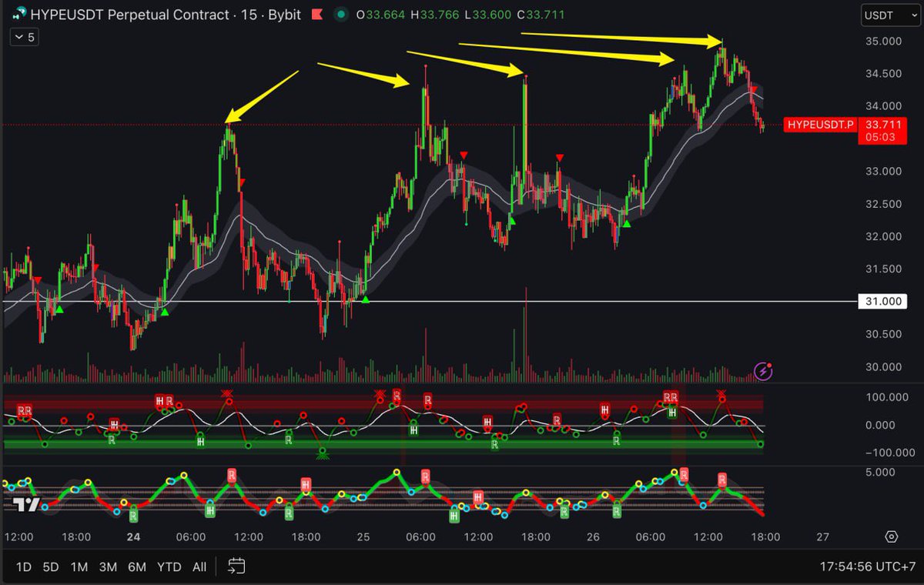Select the All date range
This screenshot has height=585, width=924.
coord(199,567)
